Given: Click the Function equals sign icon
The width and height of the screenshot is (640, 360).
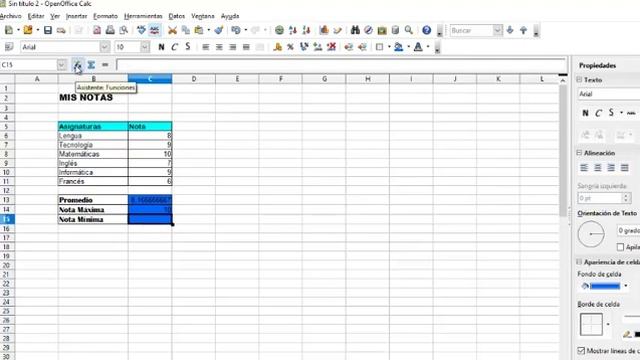Looking at the screenshot, I should point(105,65).
